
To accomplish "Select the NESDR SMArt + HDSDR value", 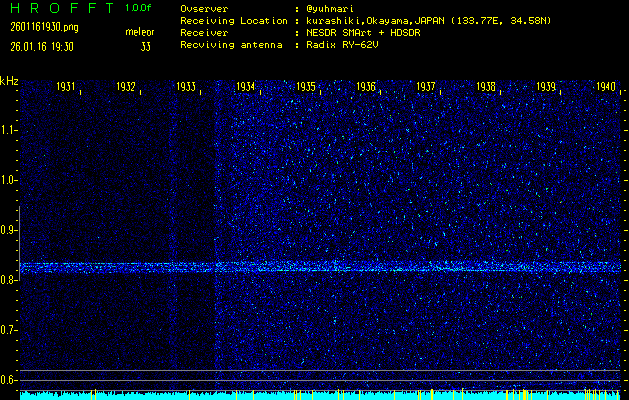I will click(x=363, y=33).
